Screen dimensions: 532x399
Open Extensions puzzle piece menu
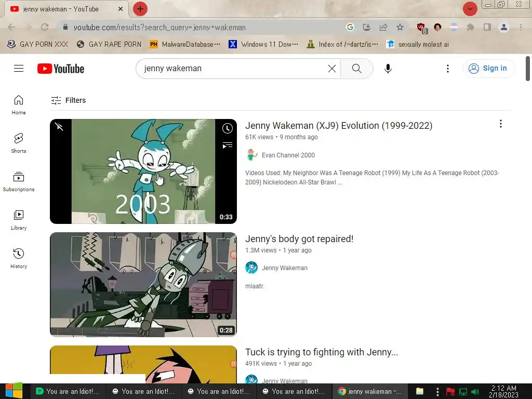[x=470, y=27]
